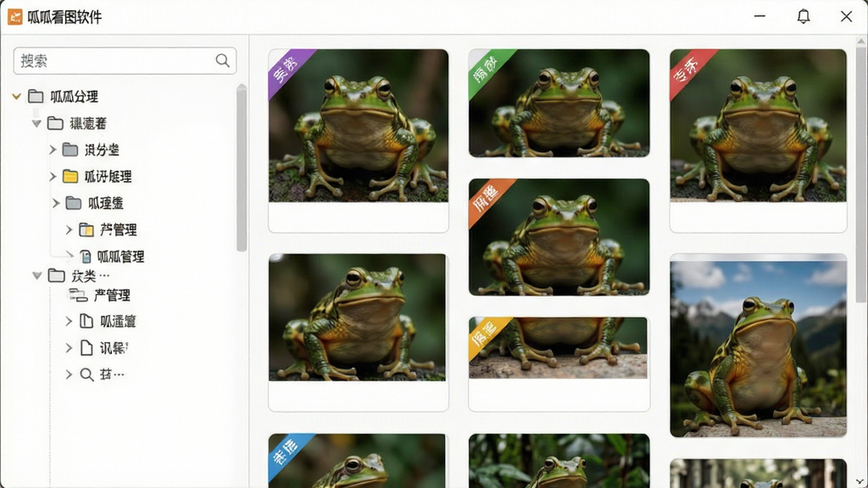Click the solid yellow folder icon in tree

pyautogui.click(x=70, y=176)
